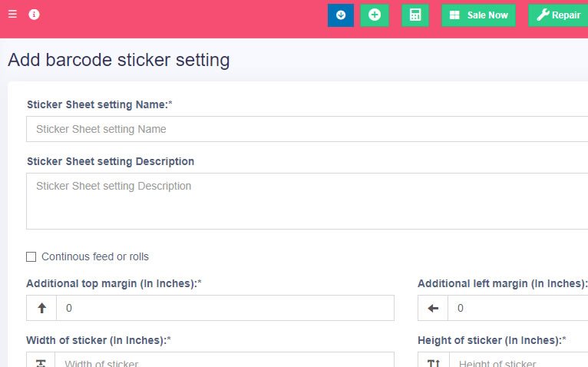Click the up arrow icon beside top margin
The image size is (588, 367).
(x=41, y=308)
